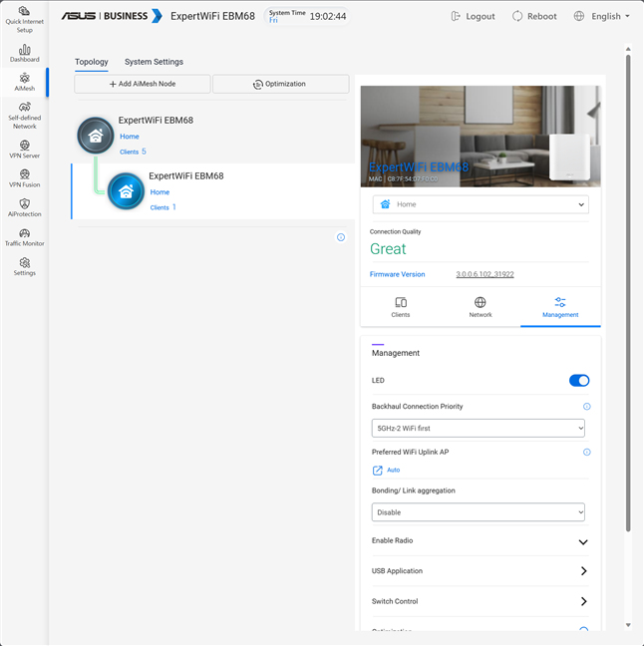Click firmware number 3.0.0.6.102_31922

(484, 274)
